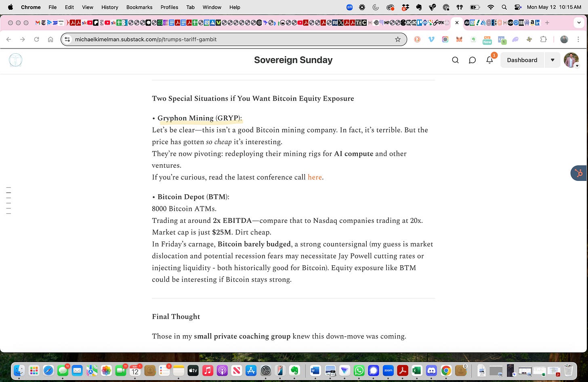Click the table of contents lines on left

[8, 201]
